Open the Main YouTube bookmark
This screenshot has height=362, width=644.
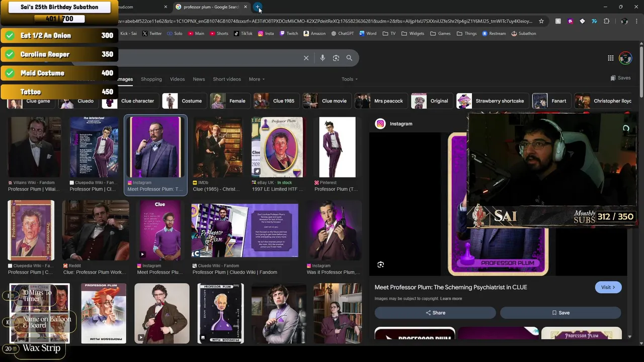point(196,34)
